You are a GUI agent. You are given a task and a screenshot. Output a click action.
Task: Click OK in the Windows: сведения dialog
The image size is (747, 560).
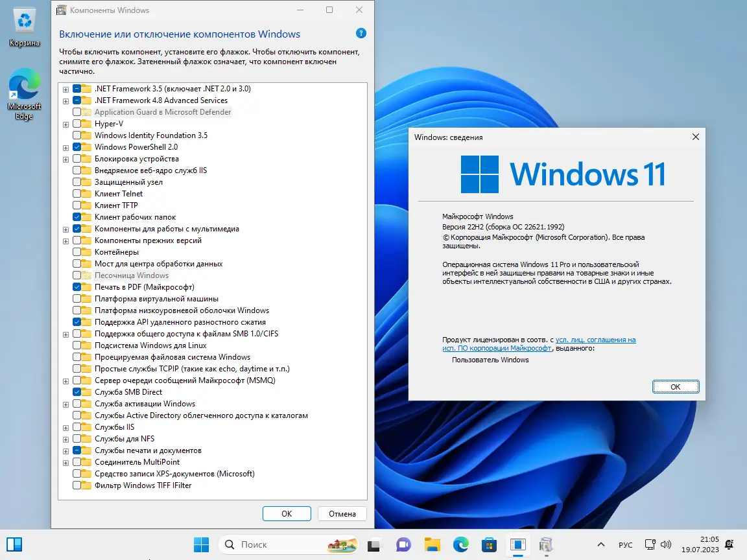click(x=676, y=387)
